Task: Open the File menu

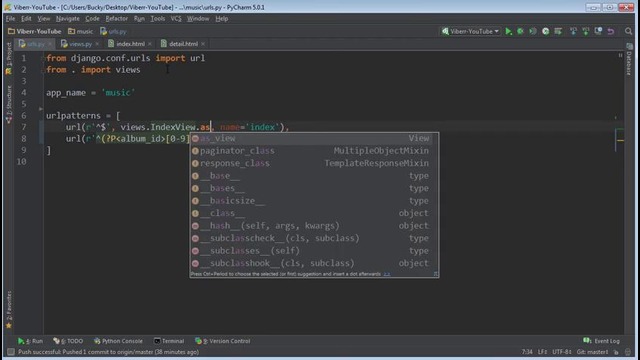Action: tap(10, 19)
